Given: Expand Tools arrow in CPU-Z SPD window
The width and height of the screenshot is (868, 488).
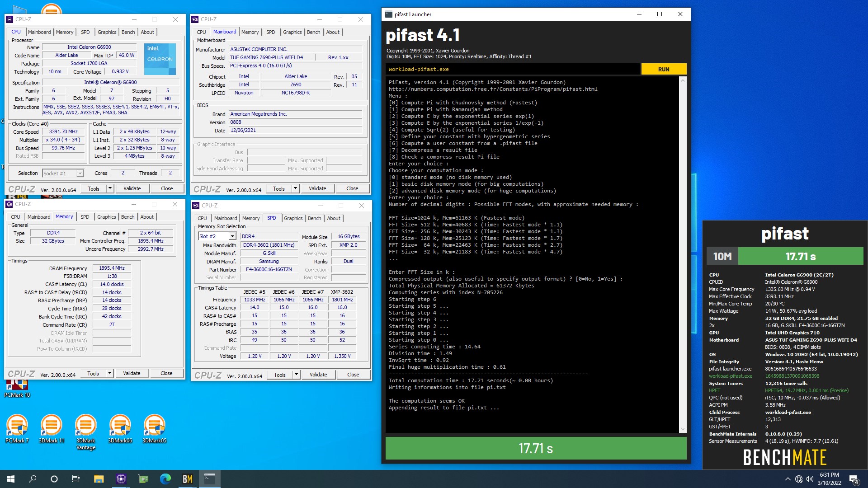Looking at the screenshot, I should (x=296, y=375).
